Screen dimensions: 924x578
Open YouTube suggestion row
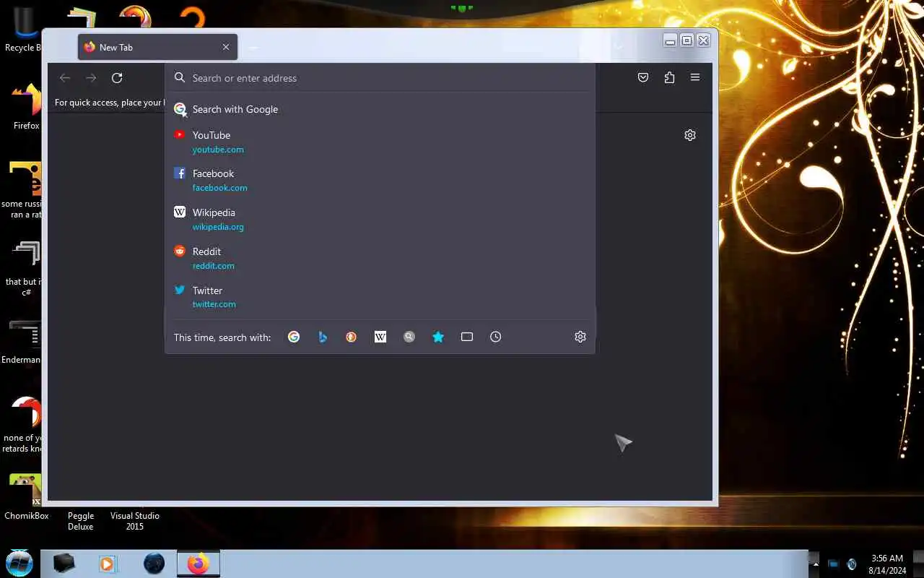pos(380,142)
